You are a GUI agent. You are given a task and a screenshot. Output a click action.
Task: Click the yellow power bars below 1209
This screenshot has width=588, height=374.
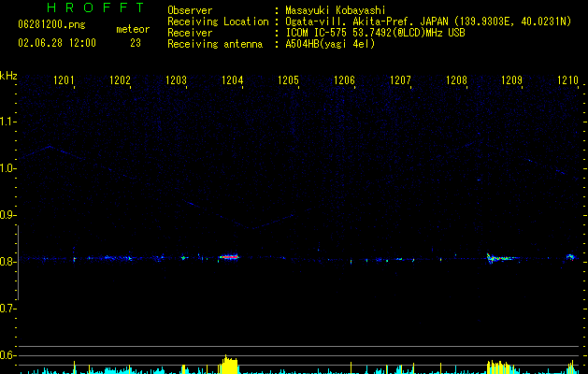click(x=499, y=367)
